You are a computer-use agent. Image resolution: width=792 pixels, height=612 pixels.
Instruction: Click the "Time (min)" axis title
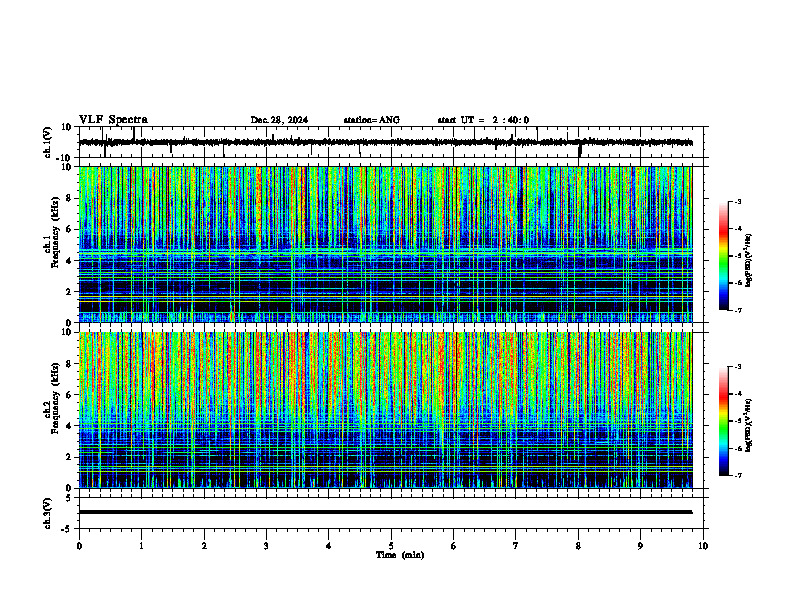400,555
